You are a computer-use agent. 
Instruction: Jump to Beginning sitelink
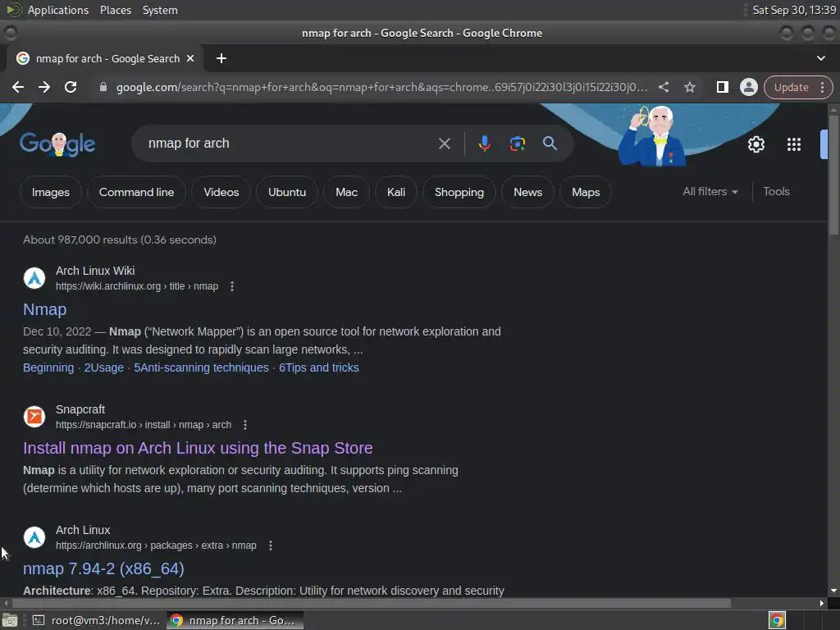(48, 367)
